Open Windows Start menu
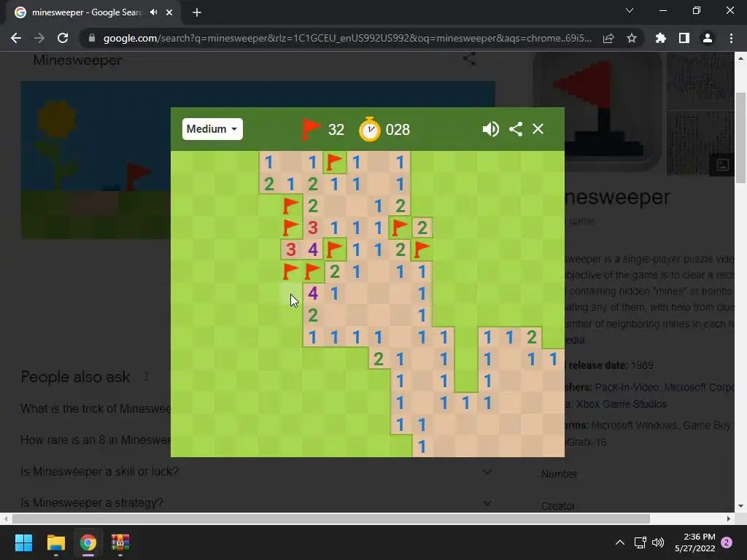This screenshot has width=747, height=560. [x=23, y=542]
